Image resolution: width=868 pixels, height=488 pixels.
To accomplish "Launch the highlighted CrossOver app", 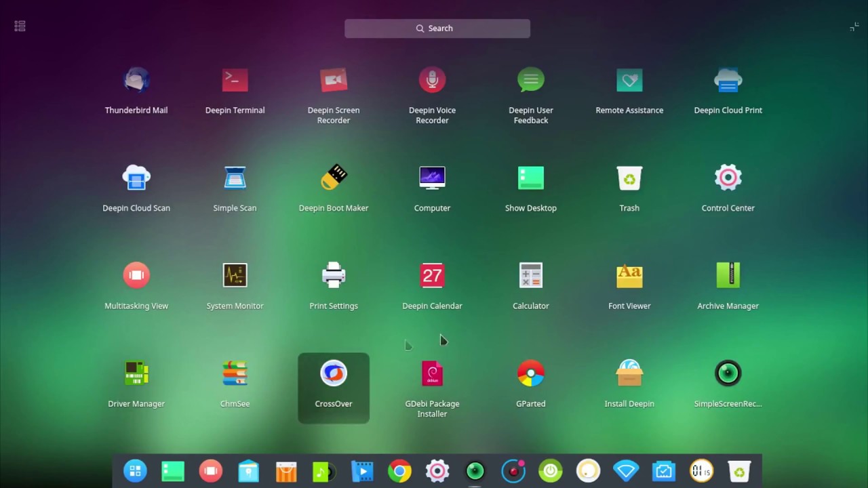I will [x=334, y=388].
